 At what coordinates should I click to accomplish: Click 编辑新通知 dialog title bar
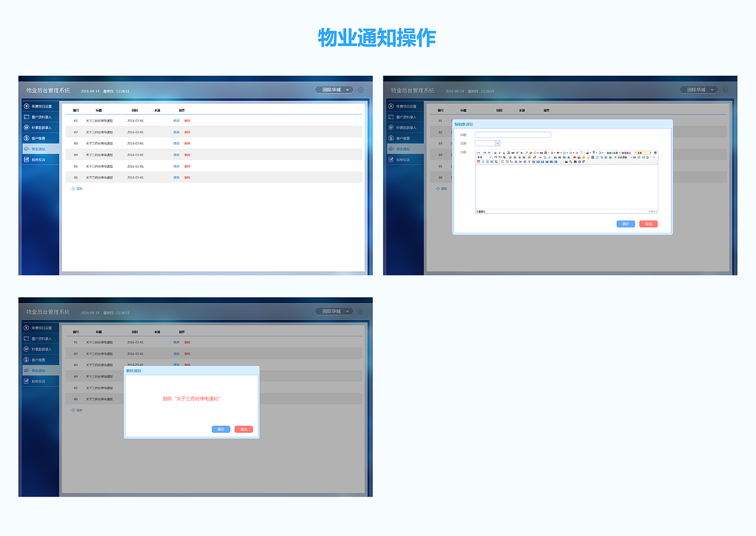point(562,124)
